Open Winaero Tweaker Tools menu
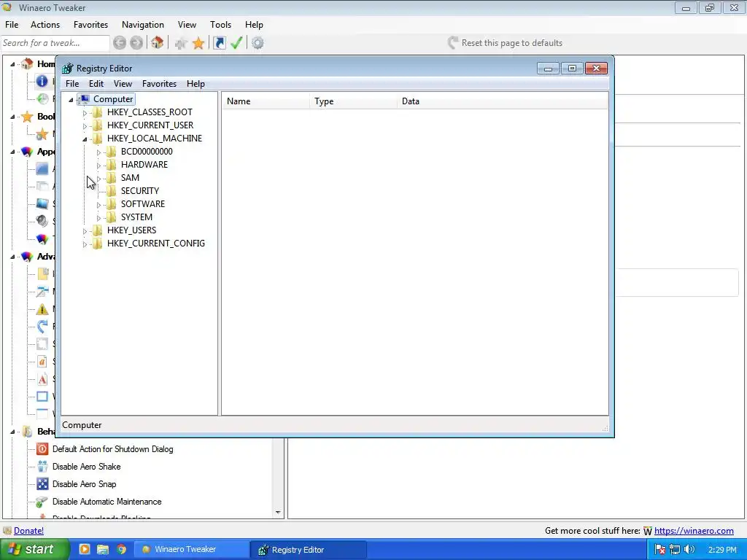 point(220,25)
